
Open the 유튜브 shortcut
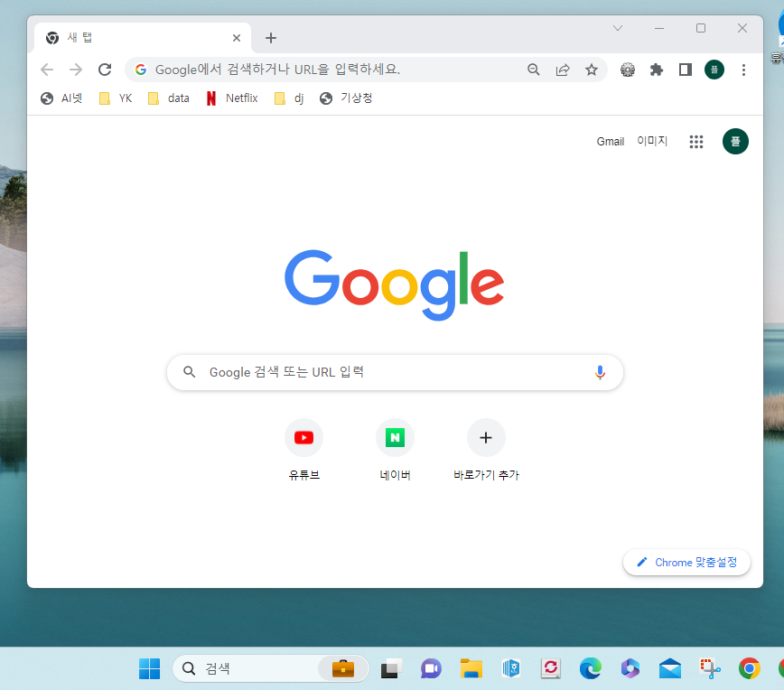304,450
